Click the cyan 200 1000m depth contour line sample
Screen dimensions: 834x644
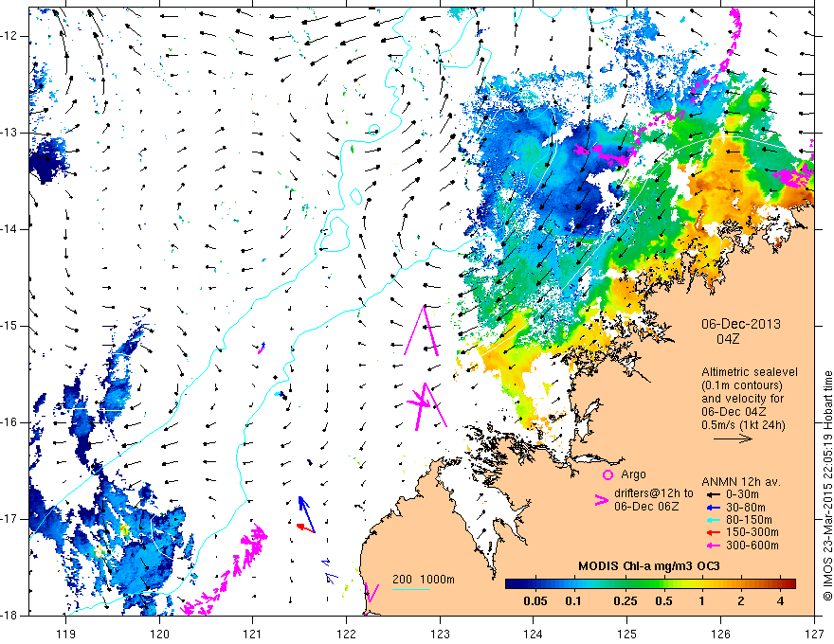[x=411, y=589]
